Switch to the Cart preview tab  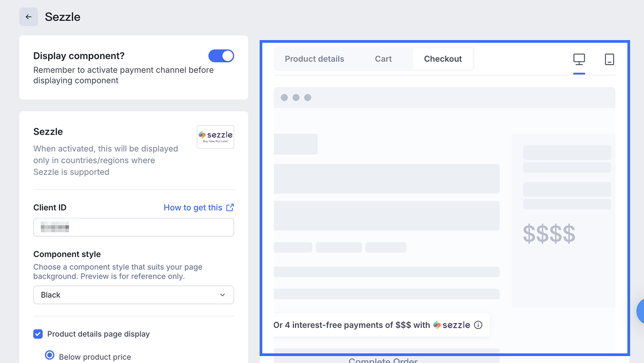point(383,59)
